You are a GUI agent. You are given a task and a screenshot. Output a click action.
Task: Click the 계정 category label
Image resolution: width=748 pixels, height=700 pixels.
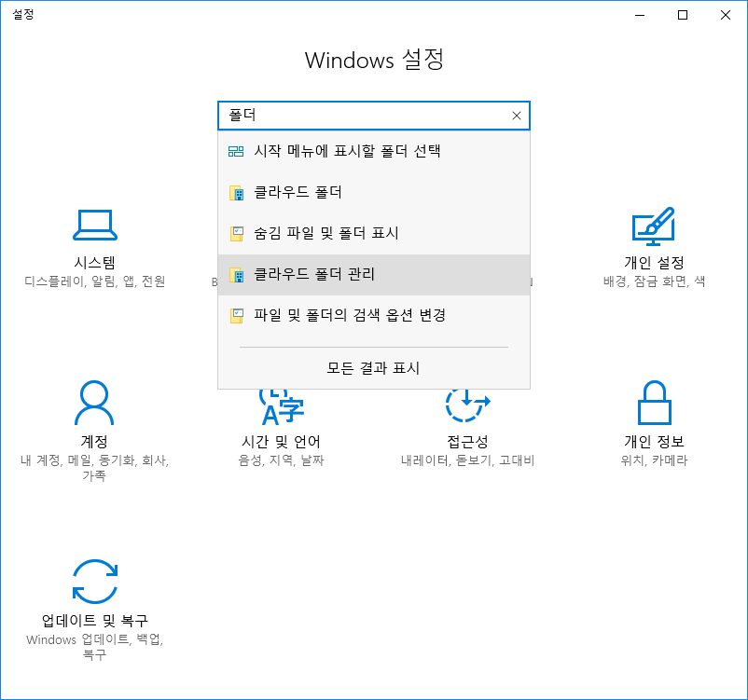coord(94,442)
